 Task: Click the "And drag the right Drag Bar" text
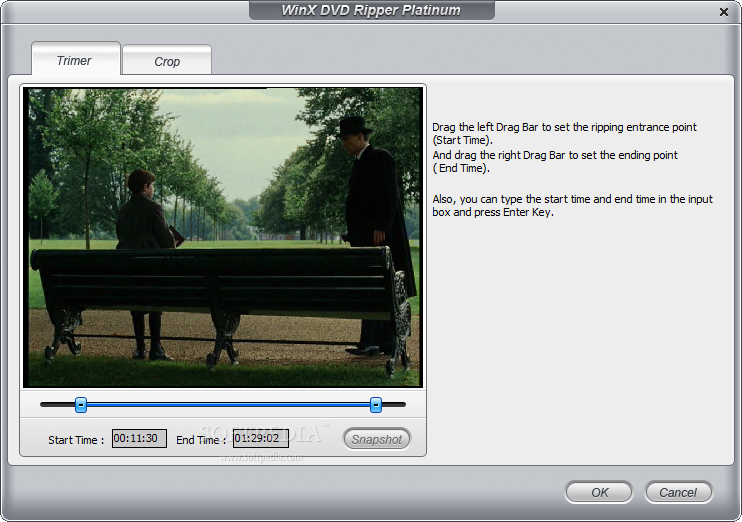[555, 161]
